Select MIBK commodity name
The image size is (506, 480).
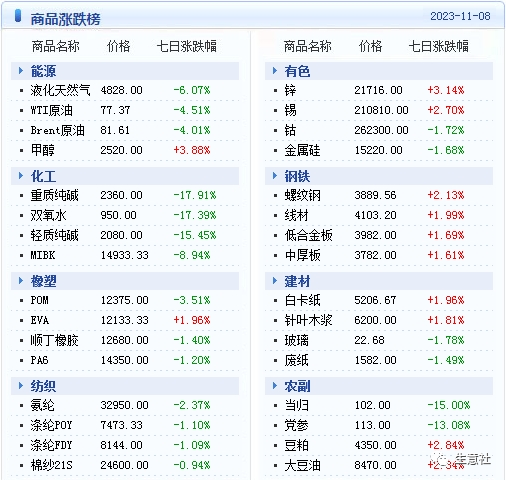43,255
